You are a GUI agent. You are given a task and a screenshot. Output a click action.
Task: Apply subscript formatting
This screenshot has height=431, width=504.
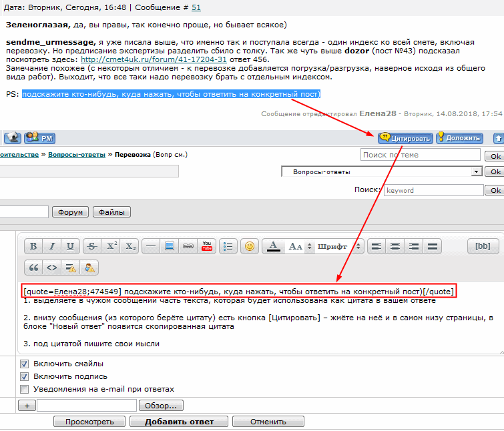[130, 246]
